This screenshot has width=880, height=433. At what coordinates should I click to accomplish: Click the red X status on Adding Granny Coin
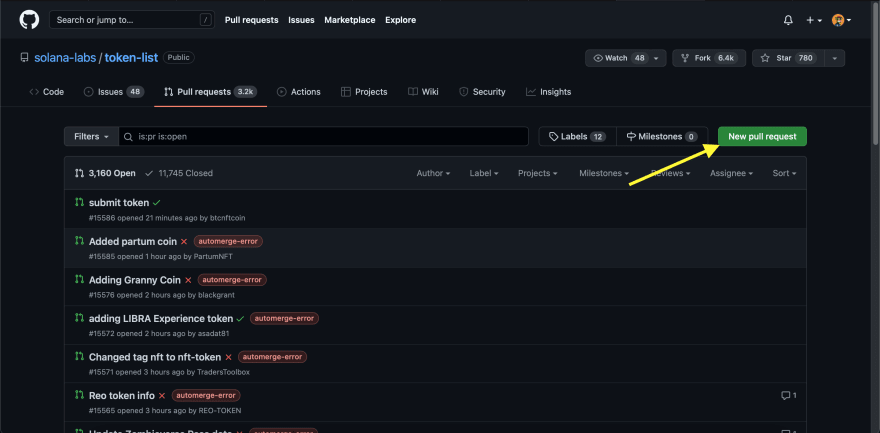click(188, 280)
